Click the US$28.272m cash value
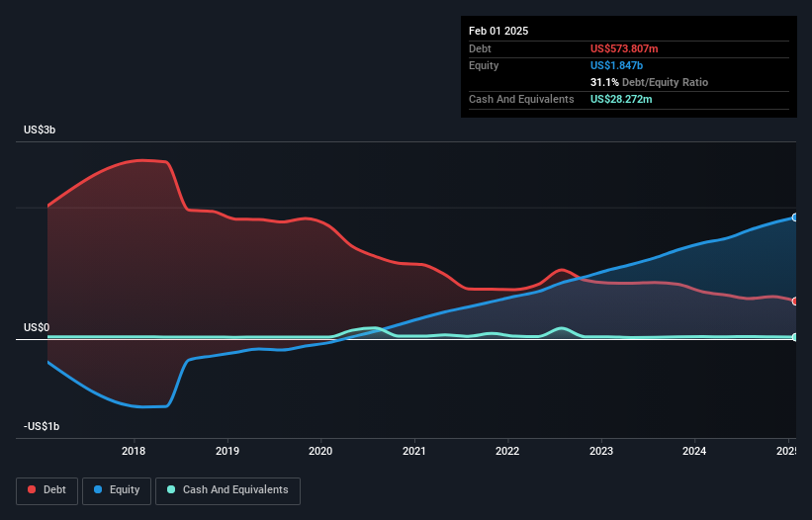 coord(621,99)
